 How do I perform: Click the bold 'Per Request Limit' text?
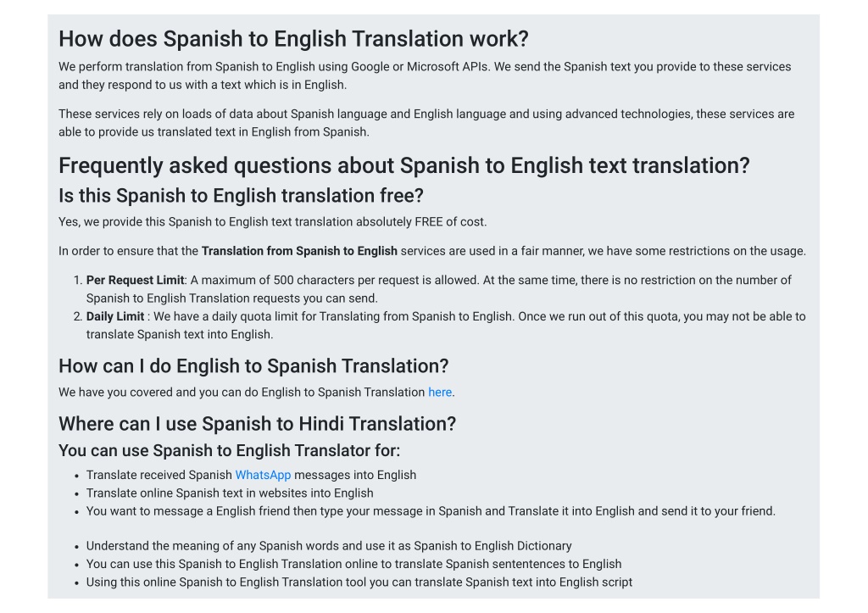[135, 280]
